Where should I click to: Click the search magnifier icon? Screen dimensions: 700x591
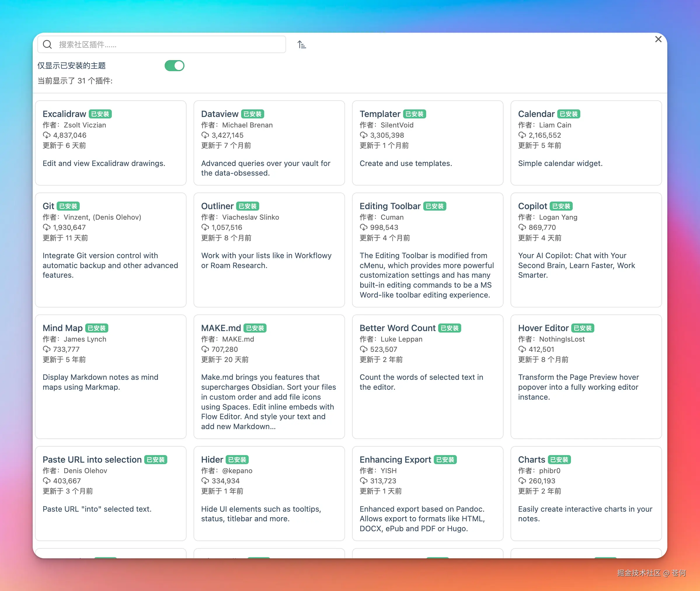47,45
